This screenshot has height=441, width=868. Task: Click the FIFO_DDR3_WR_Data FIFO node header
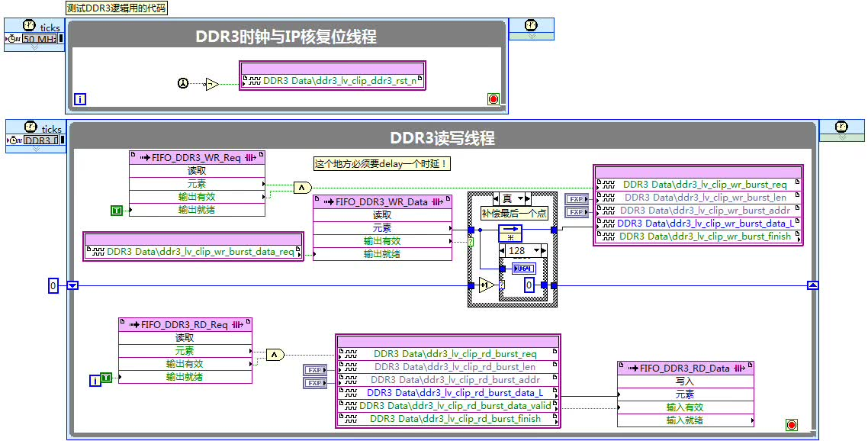(x=383, y=201)
